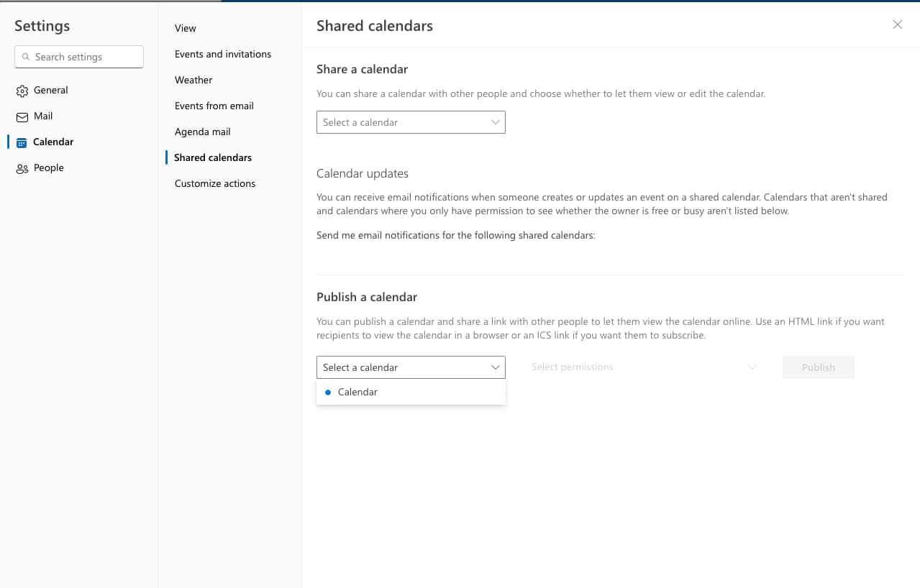Click inside the Search settings field

tap(79, 56)
